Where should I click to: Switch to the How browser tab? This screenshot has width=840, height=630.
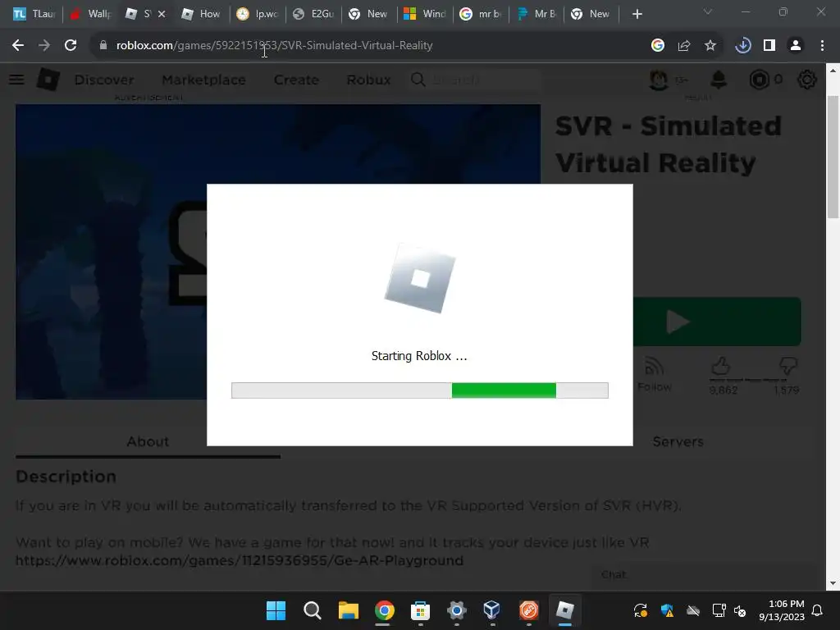coord(201,14)
